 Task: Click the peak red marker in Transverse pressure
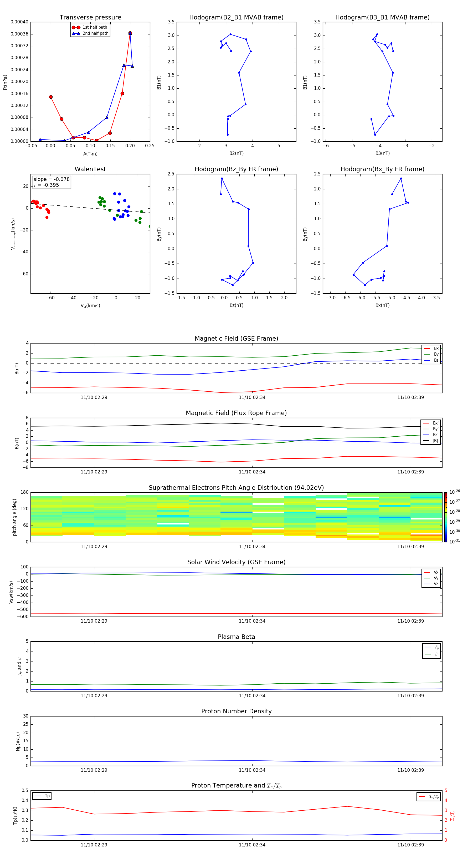pyautogui.click(x=130, y=33)
